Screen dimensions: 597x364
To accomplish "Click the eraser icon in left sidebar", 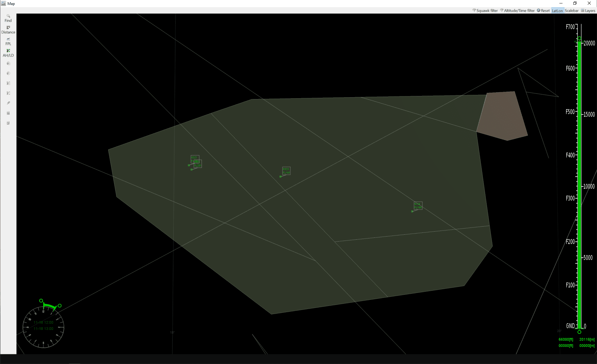I will (x=8, y=103).
